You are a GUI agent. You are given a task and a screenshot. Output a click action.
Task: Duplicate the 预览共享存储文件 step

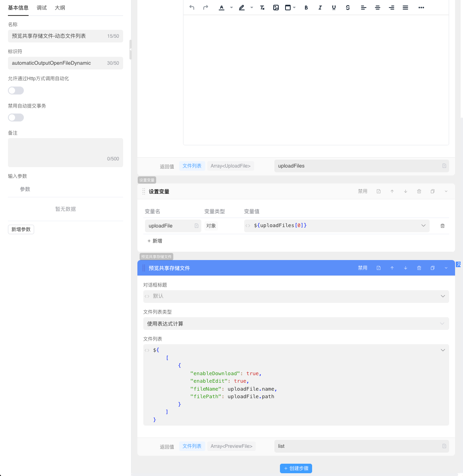click(x=432, y=268)
